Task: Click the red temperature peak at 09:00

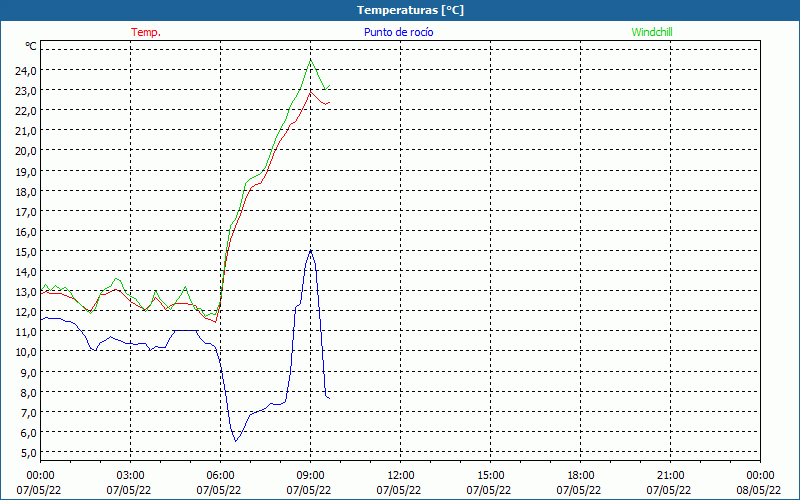Action: [x=311, y=91]
